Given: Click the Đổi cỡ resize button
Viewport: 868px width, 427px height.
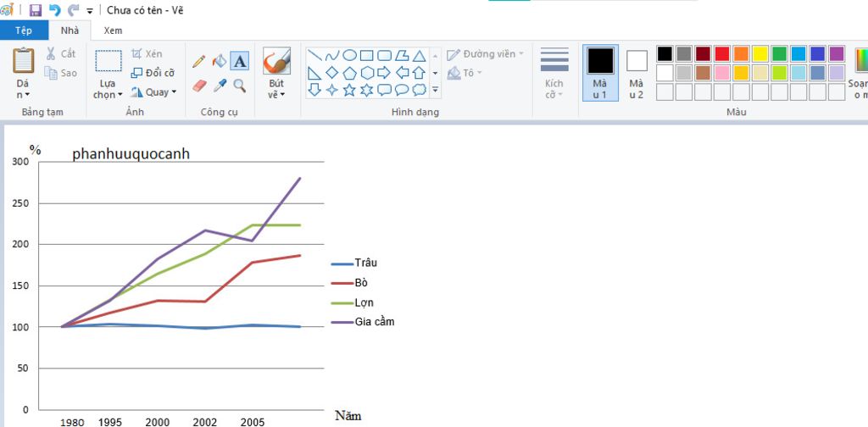Looking at the screenshot, I should pos(153,73).
